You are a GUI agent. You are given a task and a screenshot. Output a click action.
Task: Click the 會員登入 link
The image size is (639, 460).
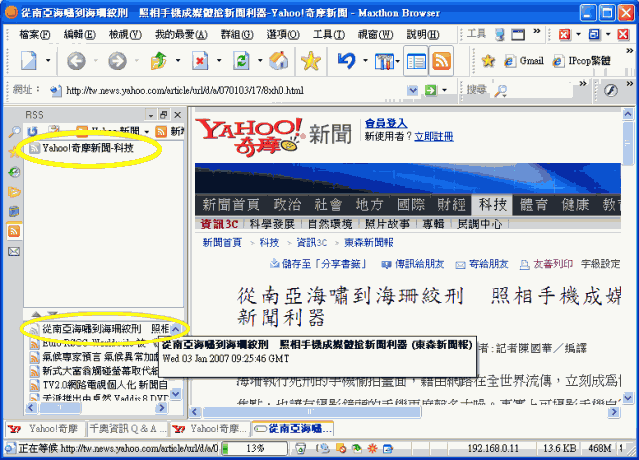click(x=386, y=123)
